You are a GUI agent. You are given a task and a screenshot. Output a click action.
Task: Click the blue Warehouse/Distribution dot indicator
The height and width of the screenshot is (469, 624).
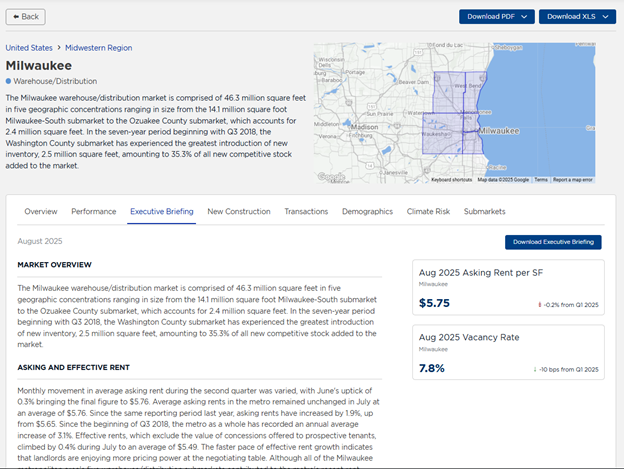pyautogui.click(x=9, y=80)
